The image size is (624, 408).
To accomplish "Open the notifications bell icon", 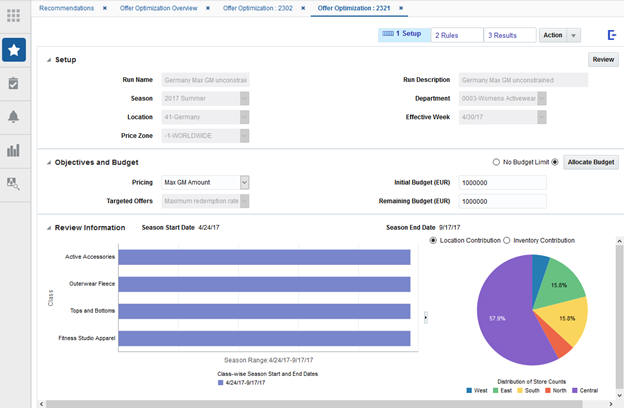I will click(x=14, y=117).
